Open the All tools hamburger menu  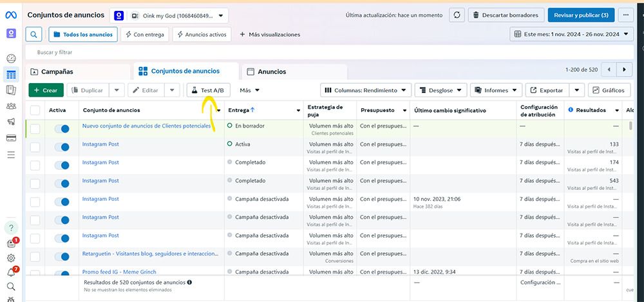(x=11, y=155)
